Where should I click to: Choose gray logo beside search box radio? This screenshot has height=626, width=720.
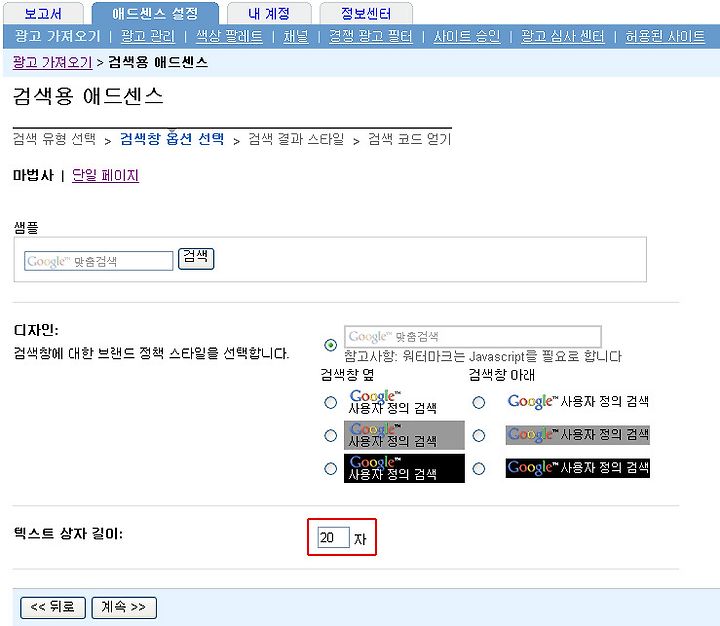pyautogui.click(x=330, y=435)
